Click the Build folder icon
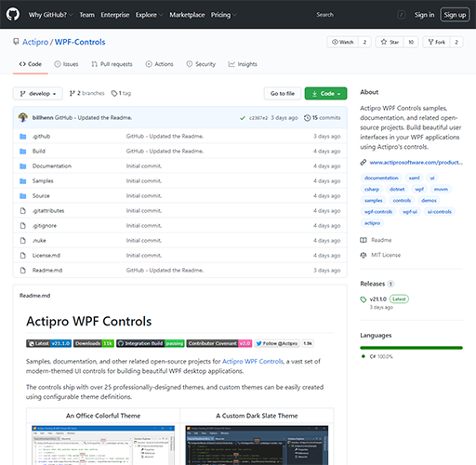This screenshot has height=465, width=476. click(23, 152)
